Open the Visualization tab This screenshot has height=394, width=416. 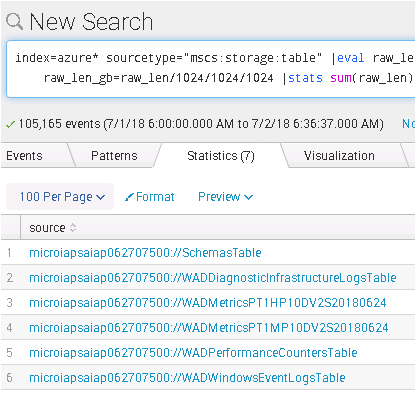coord(339,156)
